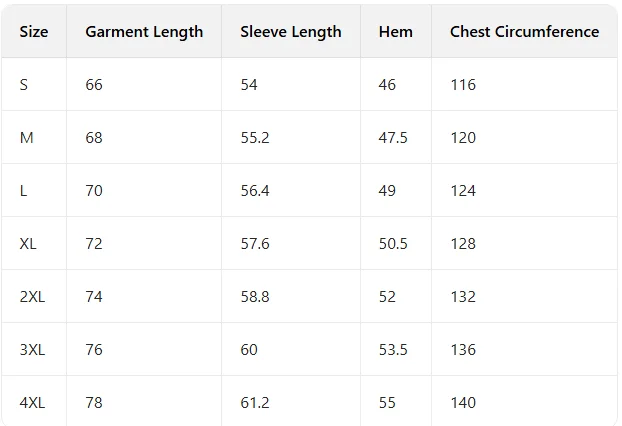Select the 61.2 sleeve length value

[255, 403]
